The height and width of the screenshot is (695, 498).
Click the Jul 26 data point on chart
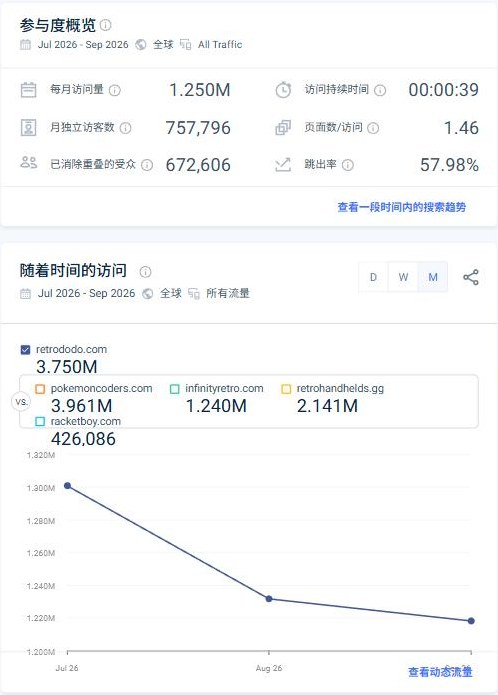(67, 486)
